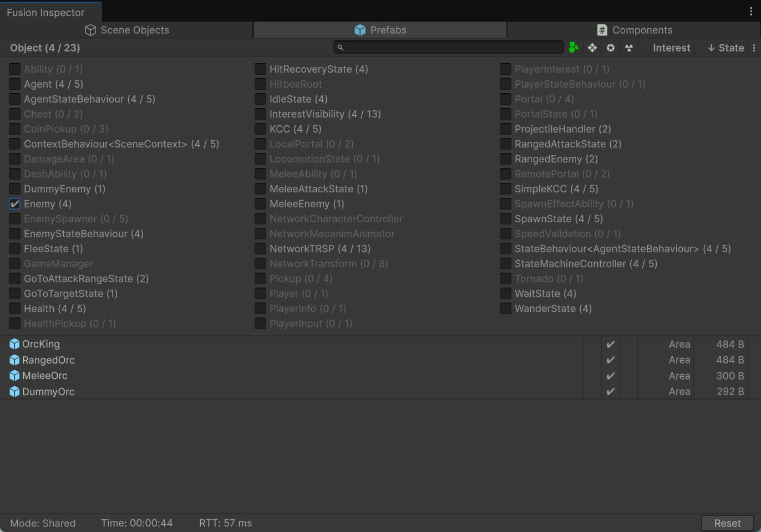Open the Components tab
This screenshot has height=532, width=761.
634,30
